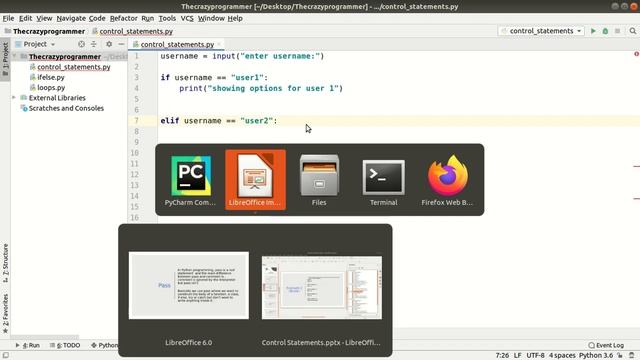Click line number 1 in the gutter

[137, 56]
